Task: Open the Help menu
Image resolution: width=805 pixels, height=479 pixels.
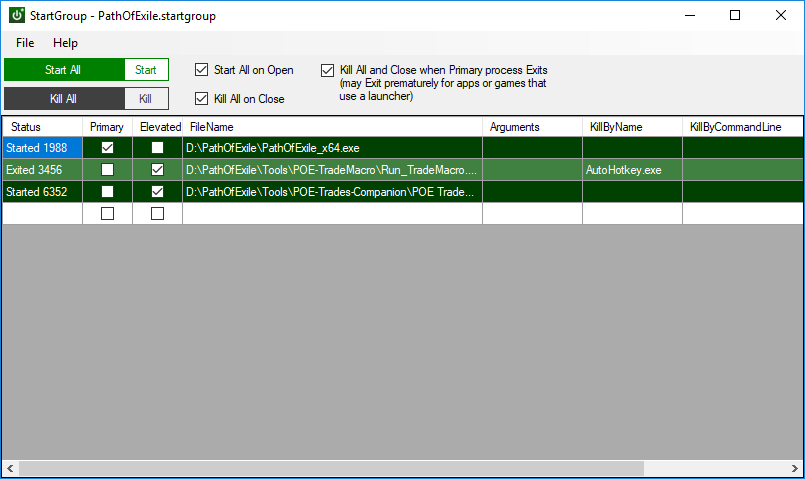Action: [65, 43]
